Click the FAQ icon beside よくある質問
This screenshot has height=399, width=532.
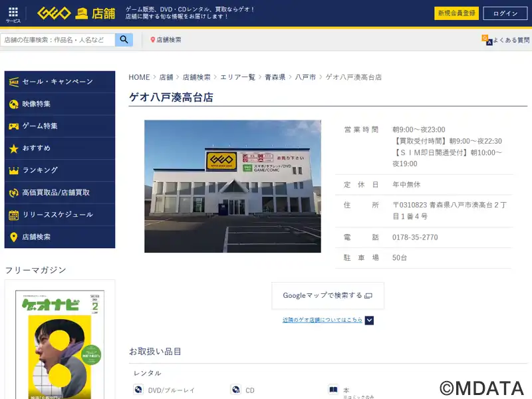(487, 40)
